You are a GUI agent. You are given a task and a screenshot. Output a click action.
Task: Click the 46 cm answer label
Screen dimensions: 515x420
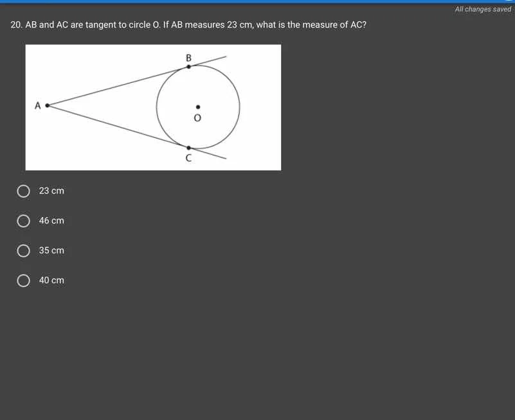point(51,220)
